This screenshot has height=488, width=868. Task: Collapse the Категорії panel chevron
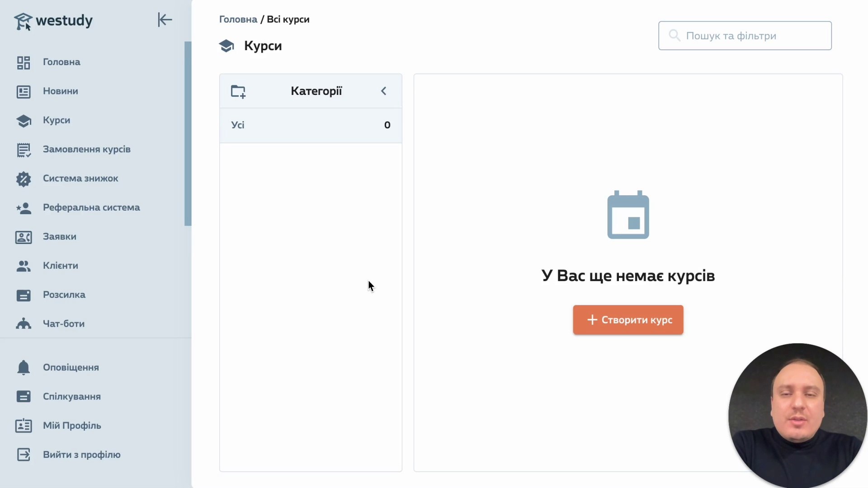pyautogui.click(x=383, y=91)
